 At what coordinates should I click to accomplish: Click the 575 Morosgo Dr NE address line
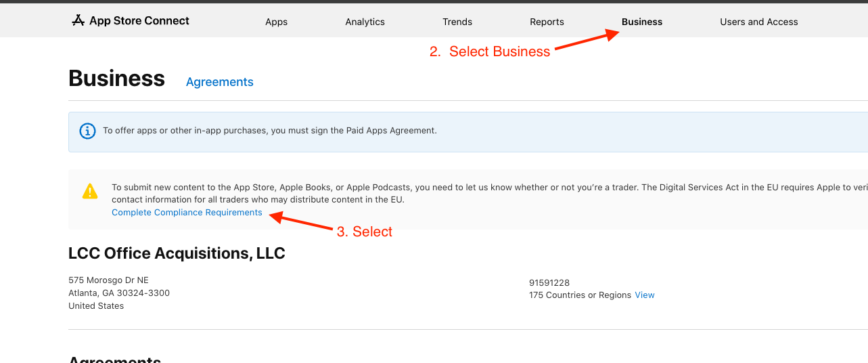point(108,280)
